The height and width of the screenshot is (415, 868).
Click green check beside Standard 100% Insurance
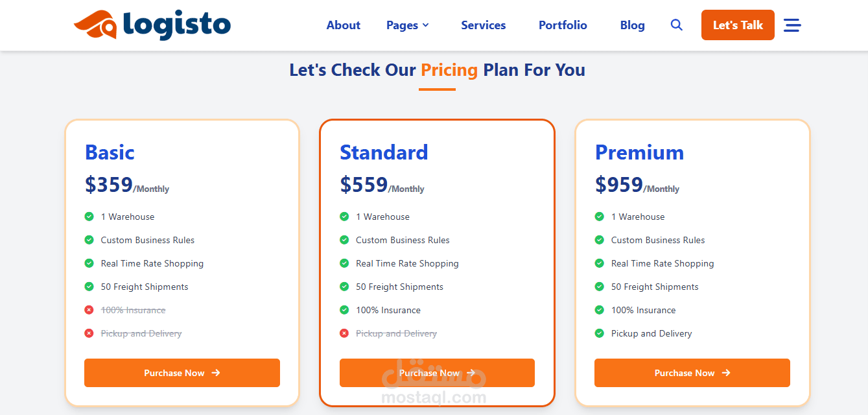coord(344,310)
